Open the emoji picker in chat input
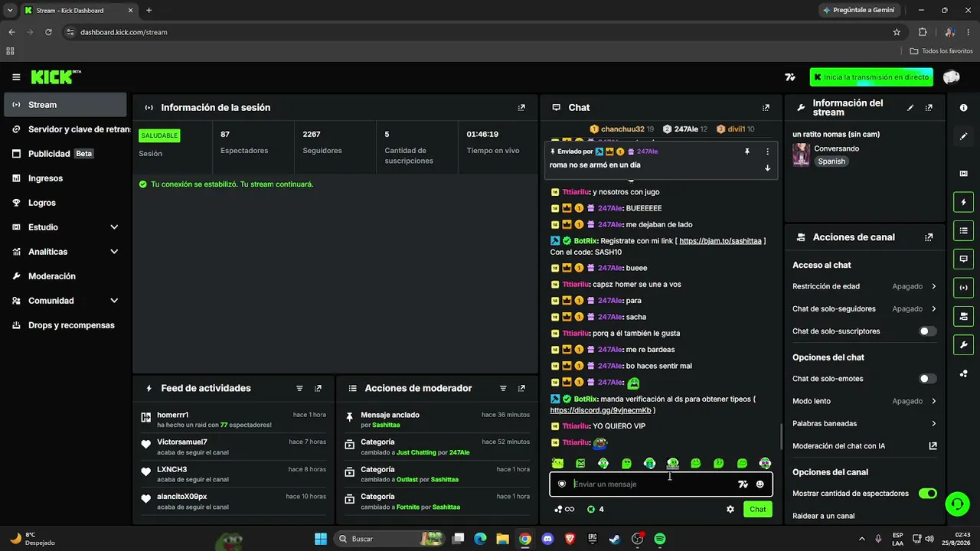Screen dimensions: 980x551 tap(760, 484)
